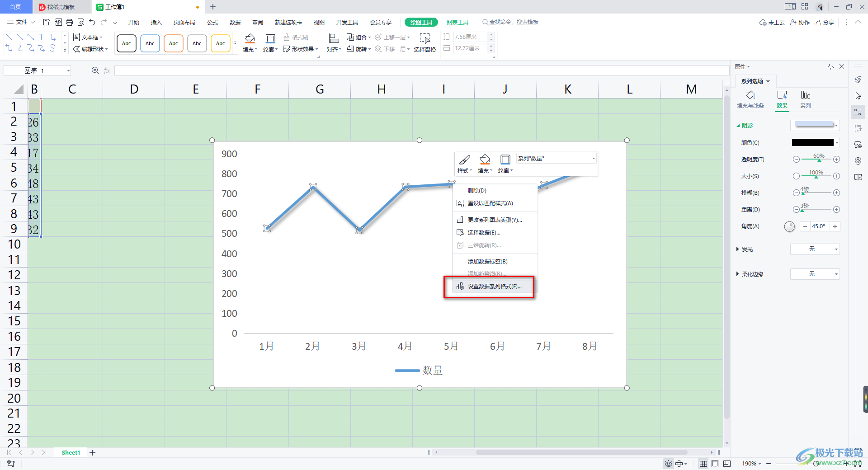This screenshot has height=470, width=868.
Task: Increase the 角度 angle with plus button
Action: coord(835,226)
